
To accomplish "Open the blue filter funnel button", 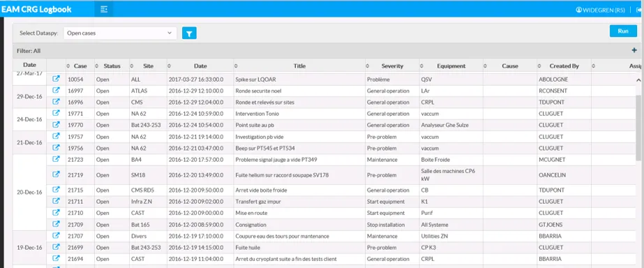I will [189, 33].
